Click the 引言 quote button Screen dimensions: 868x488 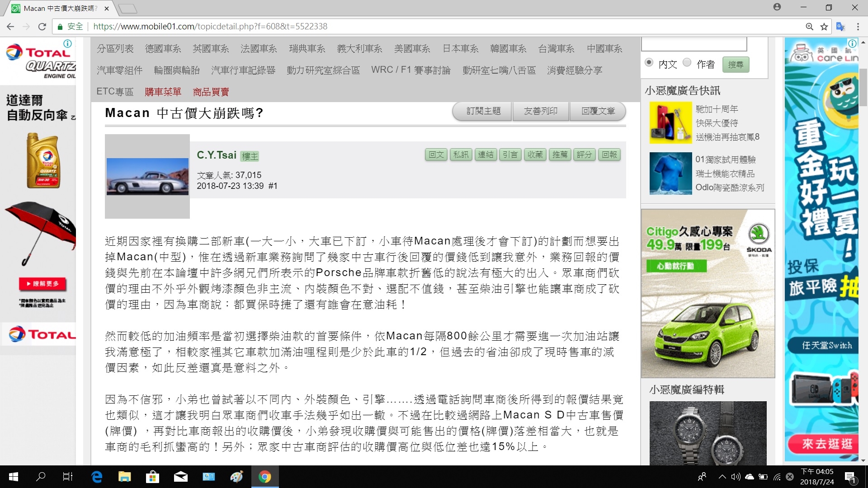click(510, 155)
